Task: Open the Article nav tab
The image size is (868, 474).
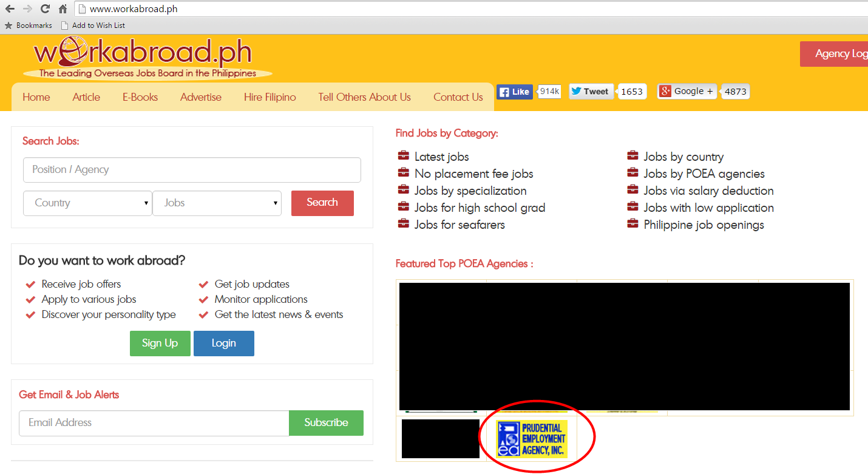Action: pyautogui.click(x=86, y=97)
